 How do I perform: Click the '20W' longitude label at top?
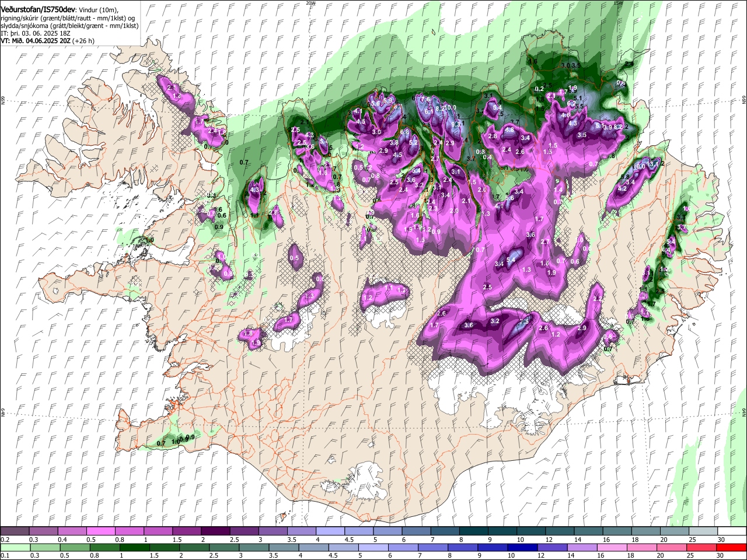coord(310,3)
